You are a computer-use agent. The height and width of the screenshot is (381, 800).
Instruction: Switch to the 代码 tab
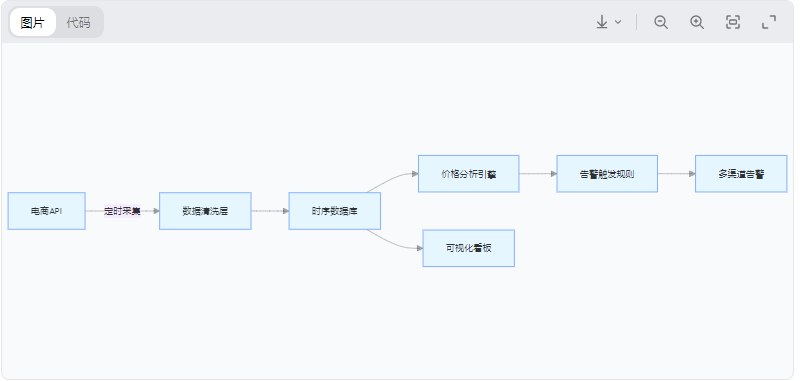coord(79,22)
